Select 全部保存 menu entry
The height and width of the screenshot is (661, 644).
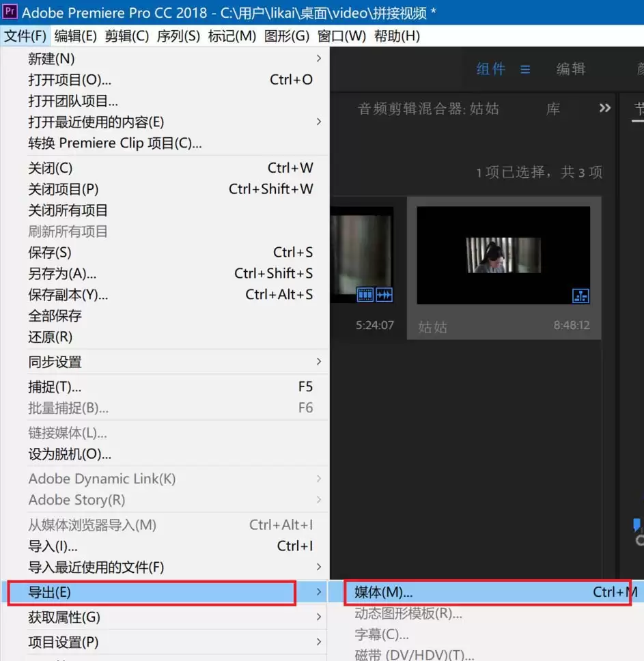pos(165,315)
